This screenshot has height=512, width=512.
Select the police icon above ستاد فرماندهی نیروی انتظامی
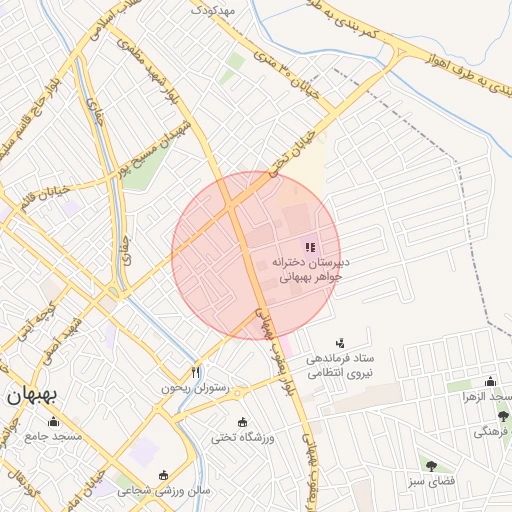click(x=340, y=343)
